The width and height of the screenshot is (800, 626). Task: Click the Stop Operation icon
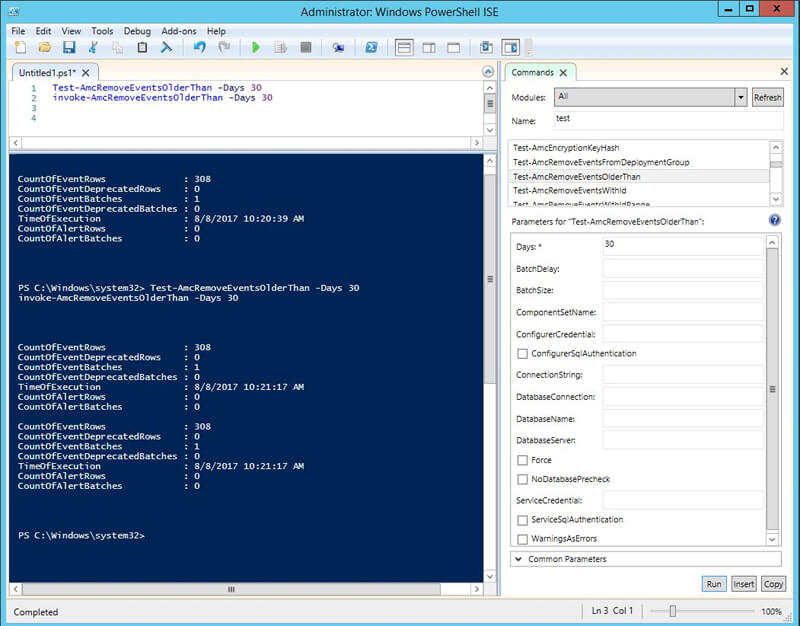tap(306, 48)
